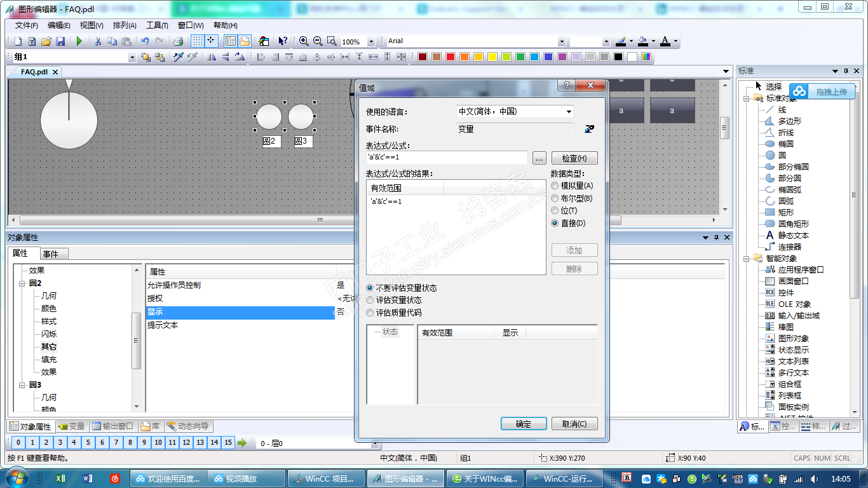Cut selection with the scissors icon
Screen dimensions: 868x488
tap(98, 41)
